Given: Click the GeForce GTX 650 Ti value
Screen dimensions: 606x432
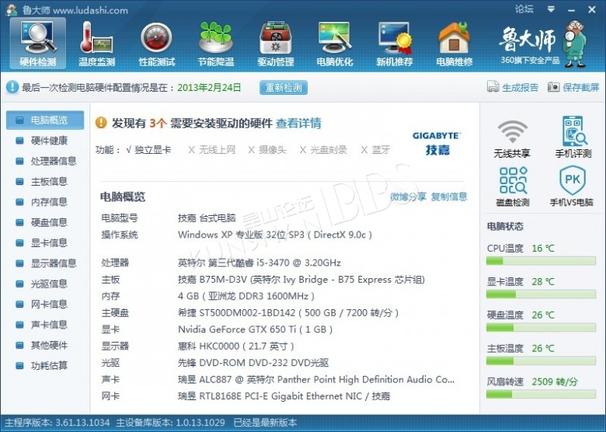Looking at the screenshot, I should coord(255,329).
